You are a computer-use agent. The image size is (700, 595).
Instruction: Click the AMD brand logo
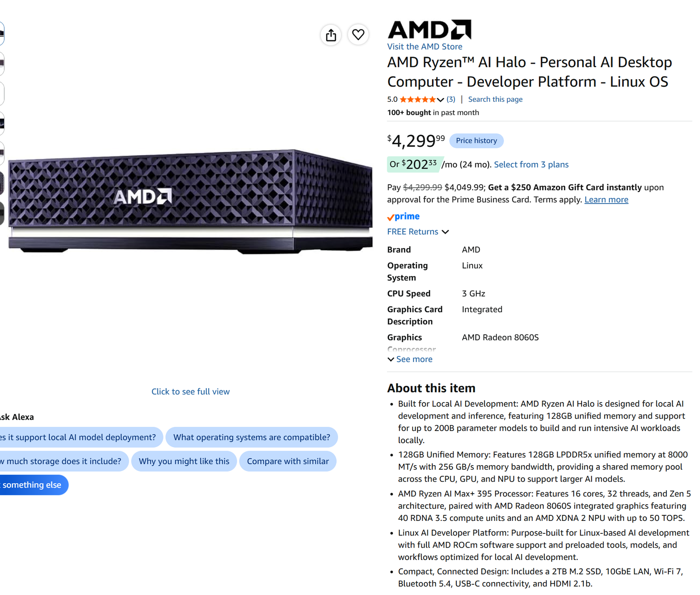tap(429, 29)
